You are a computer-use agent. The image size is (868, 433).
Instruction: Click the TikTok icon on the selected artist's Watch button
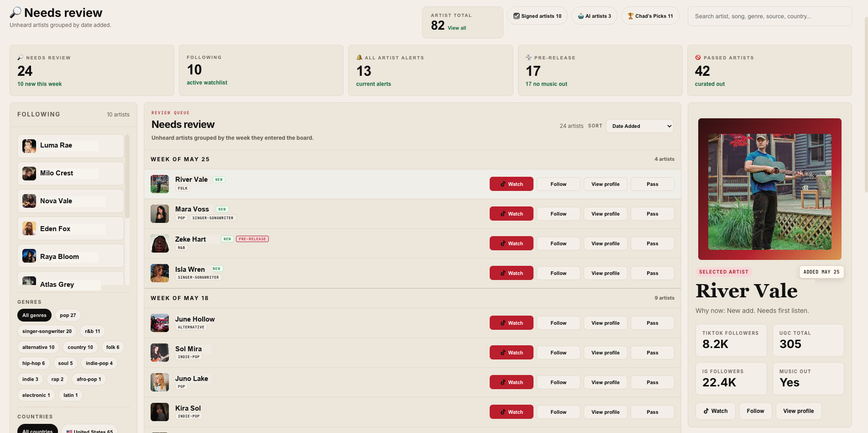706,411
